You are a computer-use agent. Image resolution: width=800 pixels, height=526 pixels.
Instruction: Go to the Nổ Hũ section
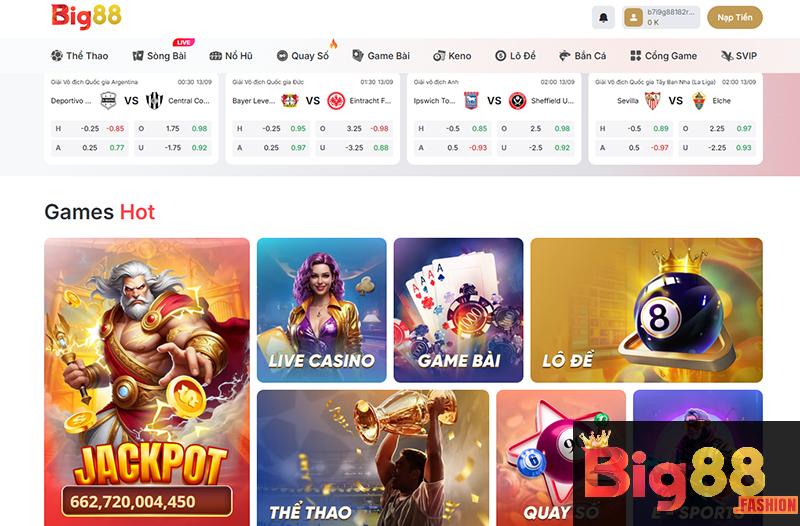(231, 56)
